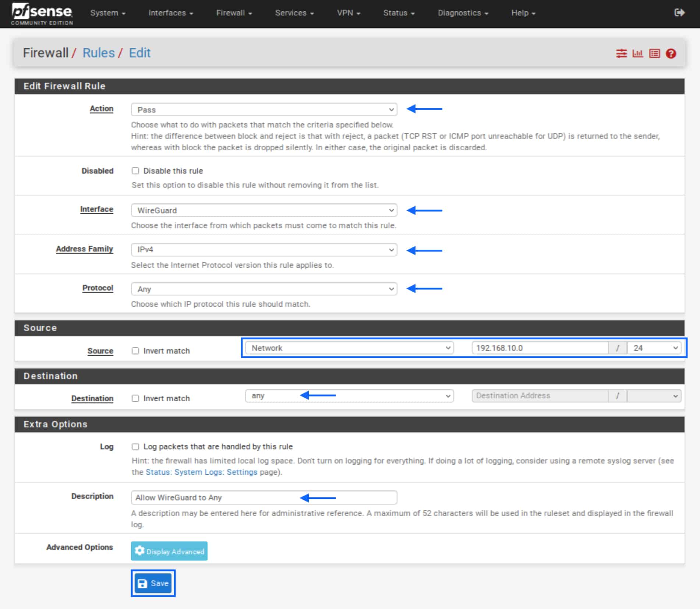This screenshot has width=700, height=609.
Task: Toggle the Disable this rule checkbox
Action: point(135,171)
